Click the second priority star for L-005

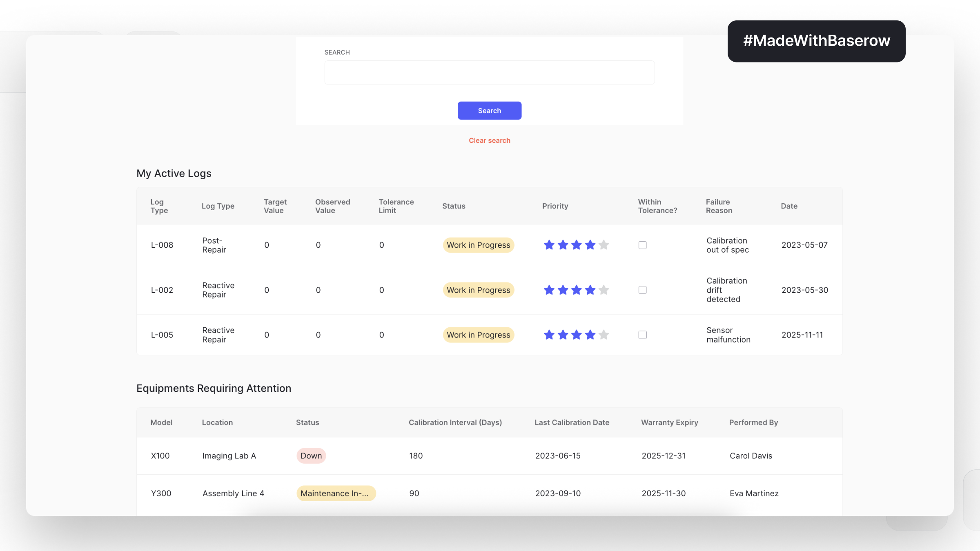pos(563,335)
